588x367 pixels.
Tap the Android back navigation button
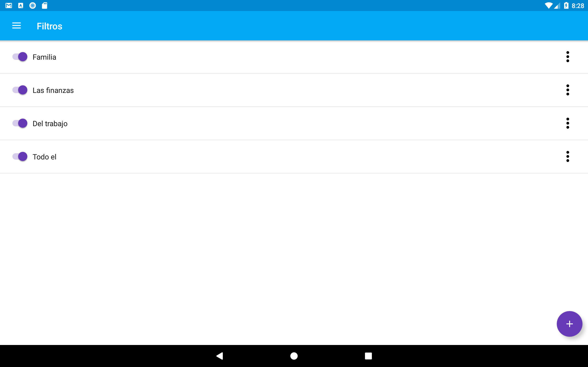click(x=220, y=356)
